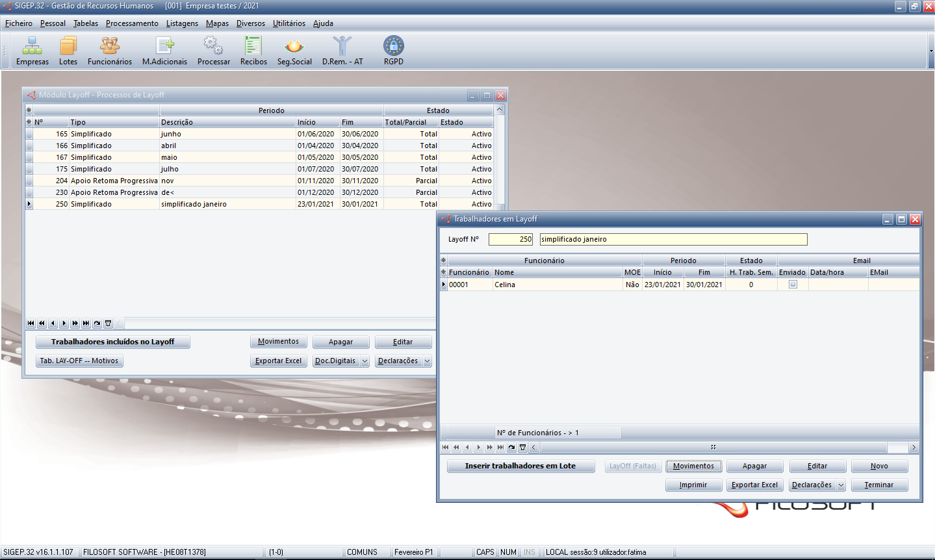Image resolution: width=935 pixels, height=560 pixels.
Task: Expand Declarações dropdown in Processos de Layoff window
Action: [x=427, y=361]
